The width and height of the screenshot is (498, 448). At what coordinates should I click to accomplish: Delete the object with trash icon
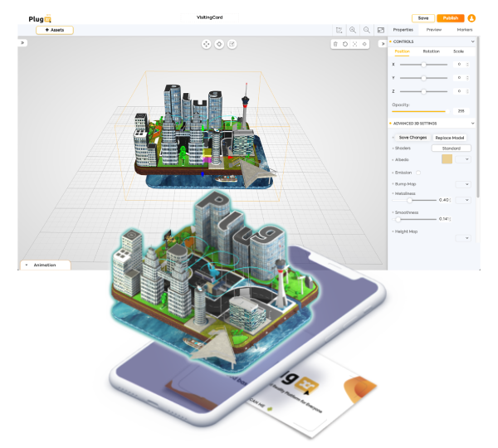(x=335, y=44)
